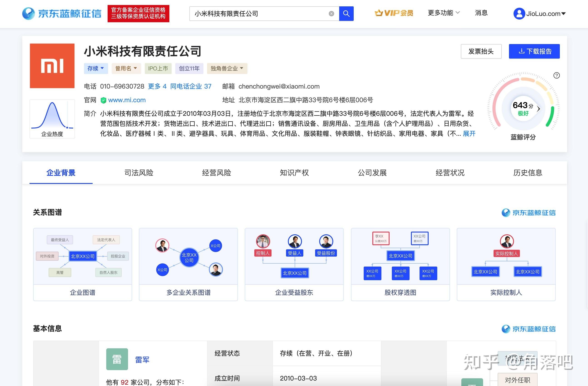Click the green verified shield icon beside 官网
588x386 pixels.
point(104,100)
